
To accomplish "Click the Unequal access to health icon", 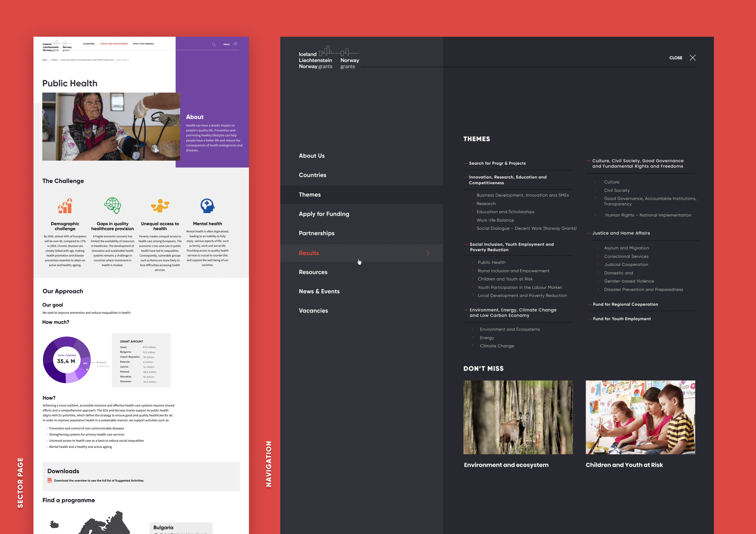I will [160, 206].
